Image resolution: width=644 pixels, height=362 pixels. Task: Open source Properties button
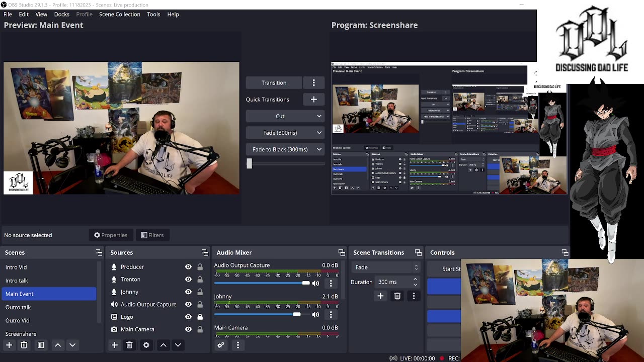tap(111, 235)
